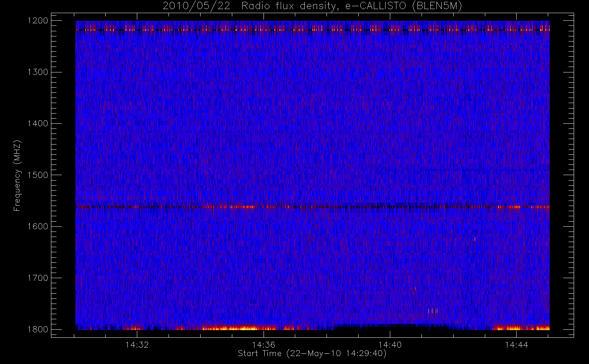Click the 14:36 time tick label
The height and width of the screenshot is (364, 589).
click(264, 345)
